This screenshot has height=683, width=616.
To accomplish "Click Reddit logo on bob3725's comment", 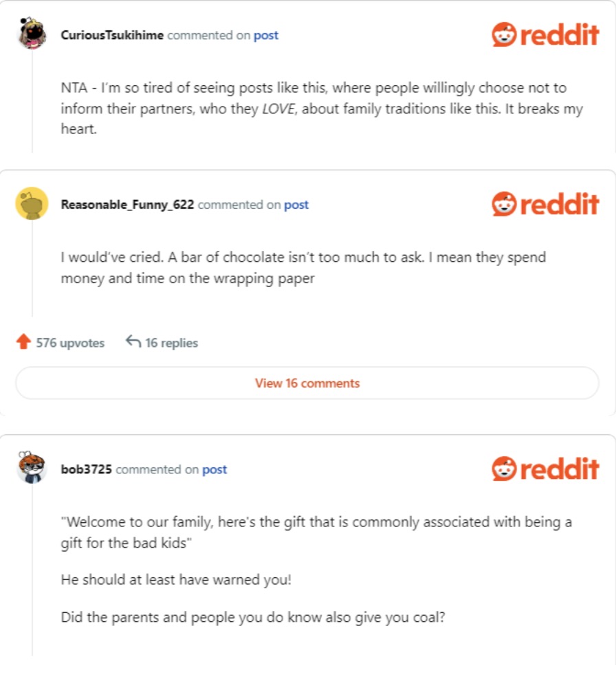I will tap(545, 469).
